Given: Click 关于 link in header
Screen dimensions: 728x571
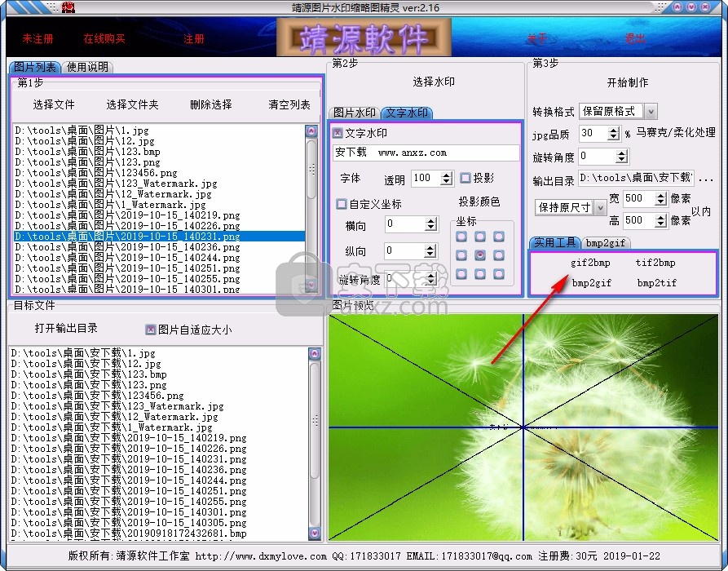Looking at the screenshot, I should click(537, 38).
